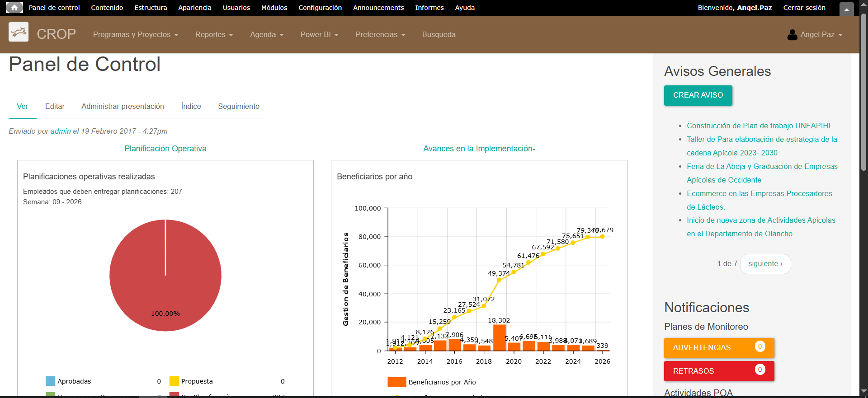Switch to the Editar tab

(55, 107)
